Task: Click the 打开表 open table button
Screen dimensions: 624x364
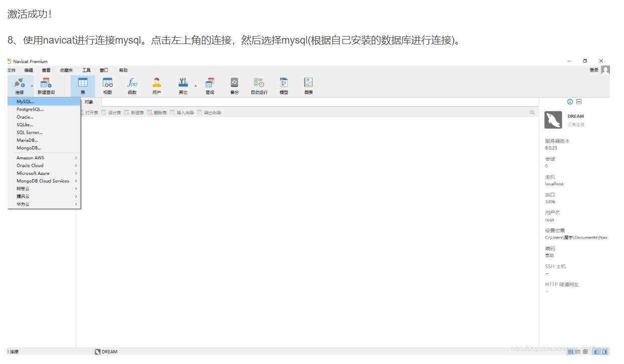Action: tap(89, 113)
